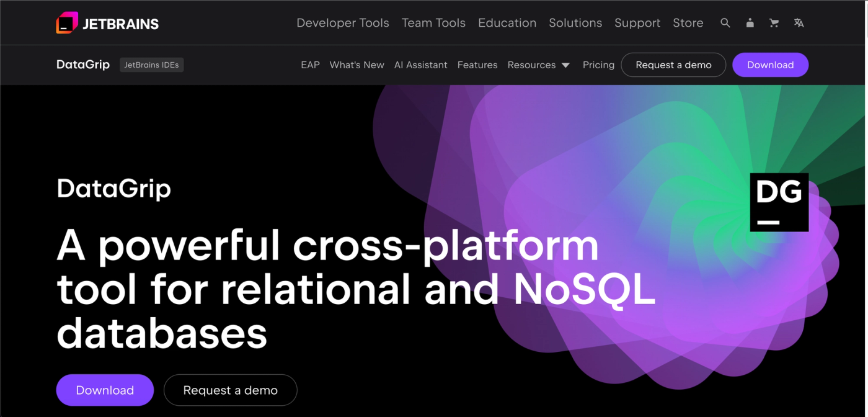
Task: Click the Download button in navigation bar
Action: (770, 65)
